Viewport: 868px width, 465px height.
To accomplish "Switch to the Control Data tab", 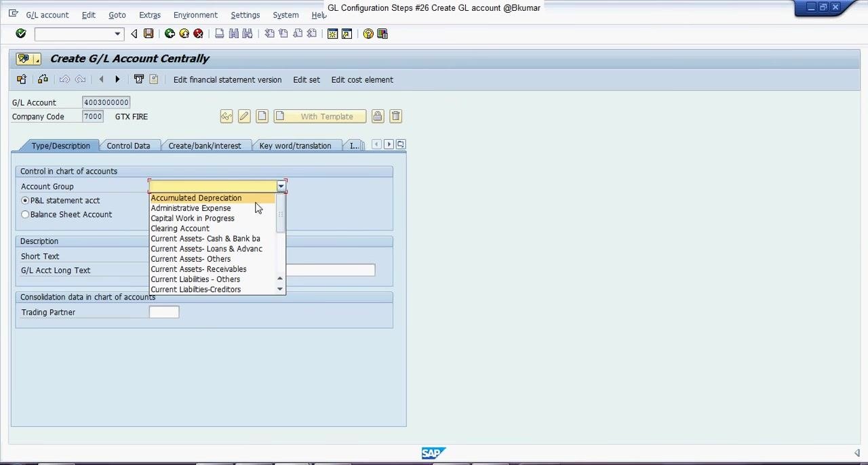I will pyautogui.click(x=128, y=146).
